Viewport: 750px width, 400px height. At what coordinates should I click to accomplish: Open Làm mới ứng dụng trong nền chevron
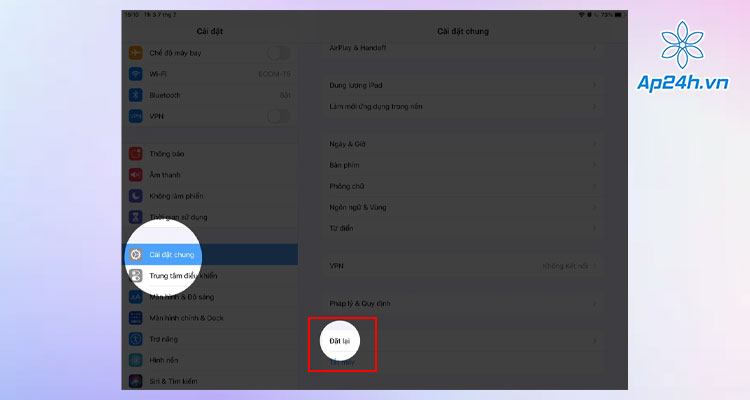[595, 106]
